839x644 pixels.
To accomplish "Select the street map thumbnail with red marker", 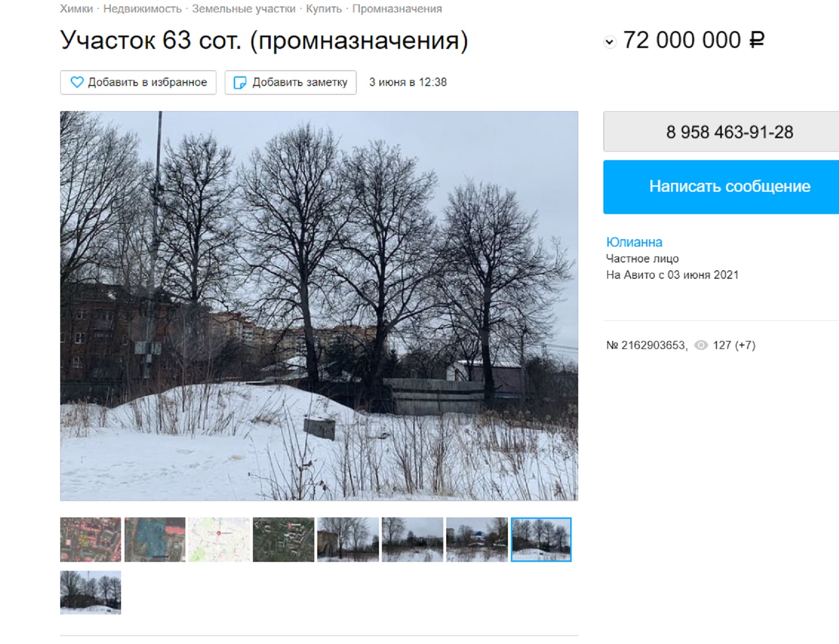I will (x=219, y=540).
